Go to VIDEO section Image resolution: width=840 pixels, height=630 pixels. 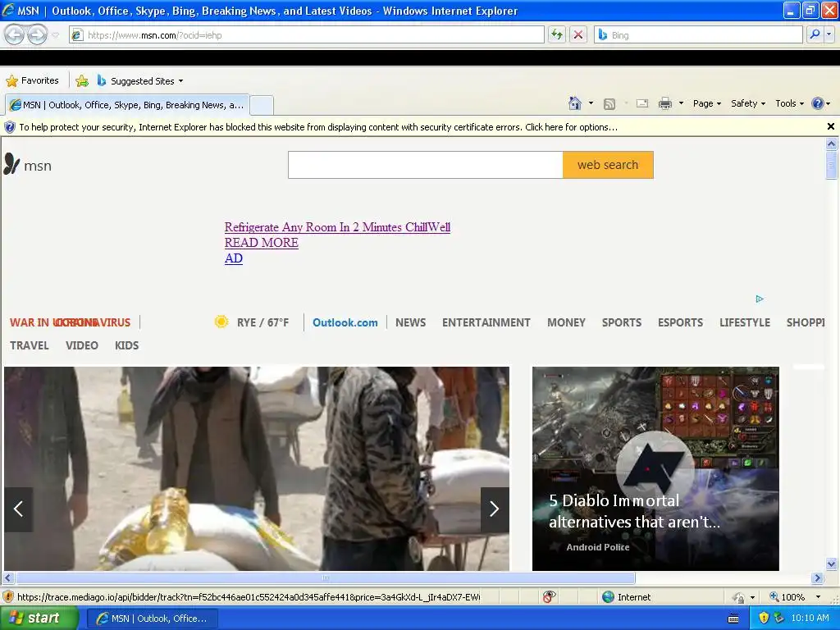pyautogui.click(x=82, y=345)
